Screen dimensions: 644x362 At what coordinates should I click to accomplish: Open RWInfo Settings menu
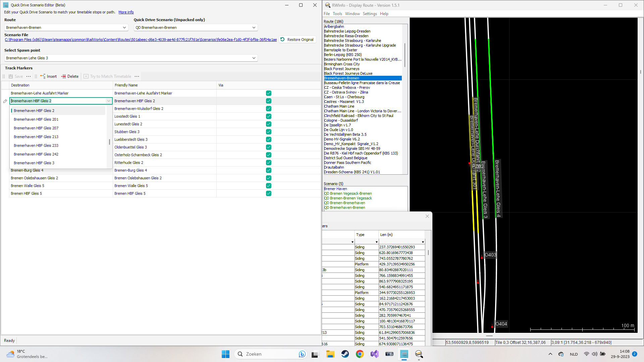370,14
